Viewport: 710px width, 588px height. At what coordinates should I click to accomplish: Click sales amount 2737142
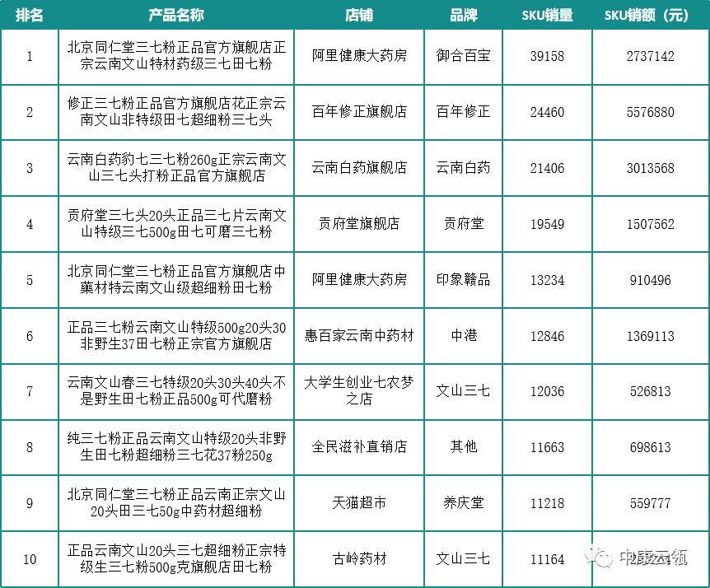[650, 56]
